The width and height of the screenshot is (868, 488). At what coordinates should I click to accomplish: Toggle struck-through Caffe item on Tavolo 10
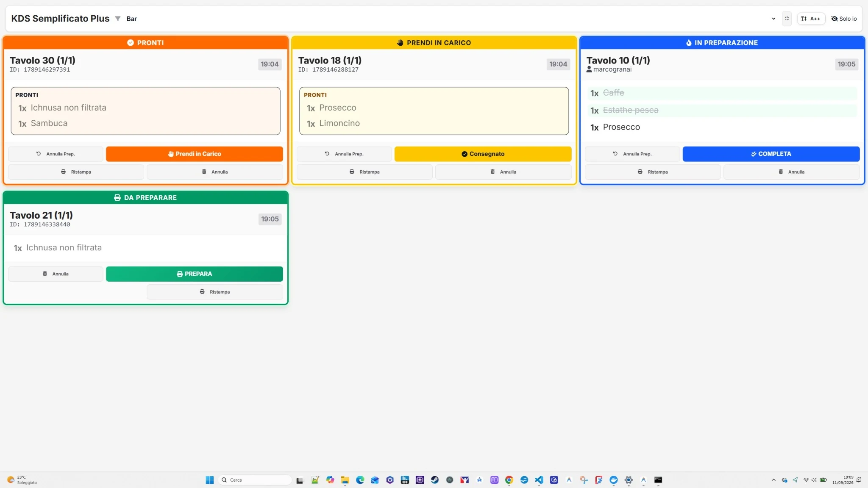point(722,93)
